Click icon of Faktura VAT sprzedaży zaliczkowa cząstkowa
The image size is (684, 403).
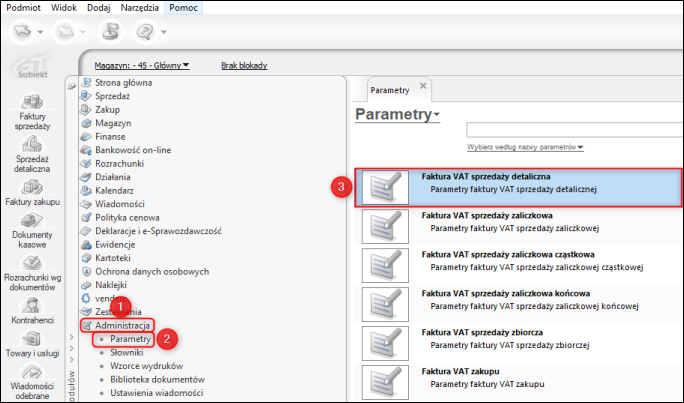tap(385, 265)
